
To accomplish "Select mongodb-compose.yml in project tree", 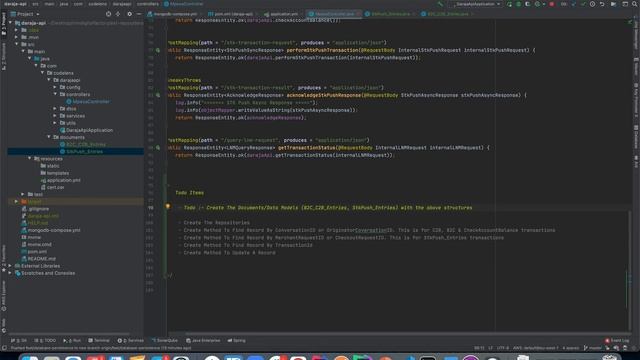I will 51,230.
